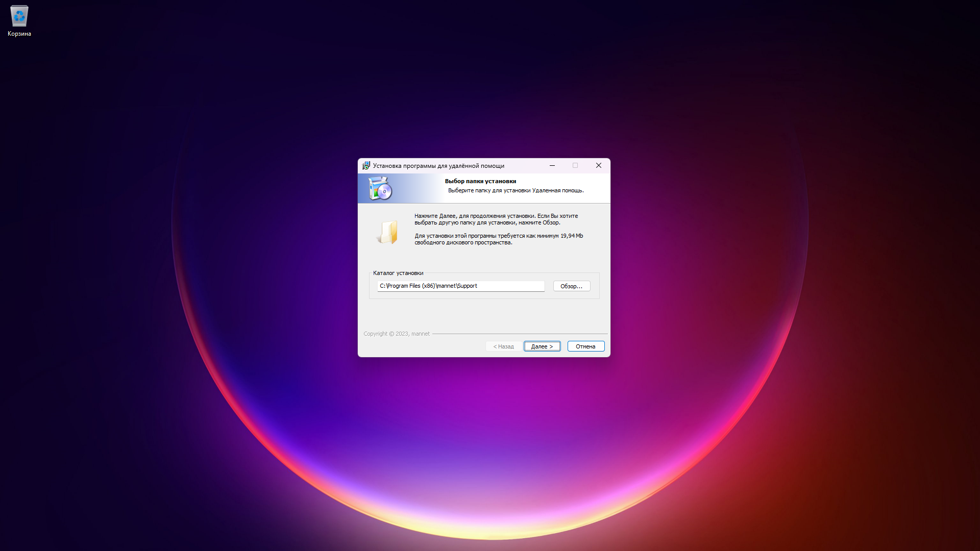Click the yellow folder icon

pyautogui.click(x=387, y=232)
